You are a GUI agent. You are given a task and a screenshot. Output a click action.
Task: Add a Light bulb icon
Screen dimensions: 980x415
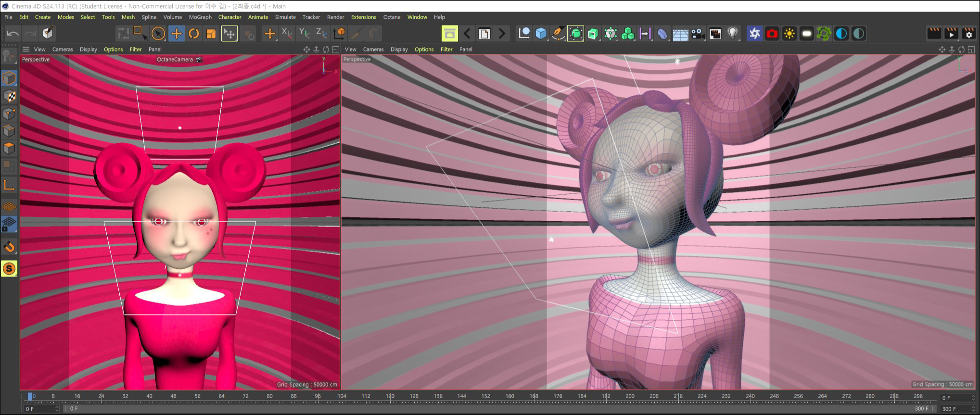click(x=732, y=33)
